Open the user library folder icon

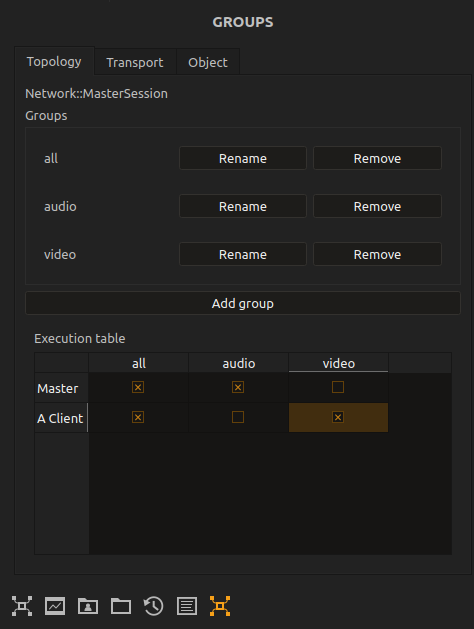[88, 606]
